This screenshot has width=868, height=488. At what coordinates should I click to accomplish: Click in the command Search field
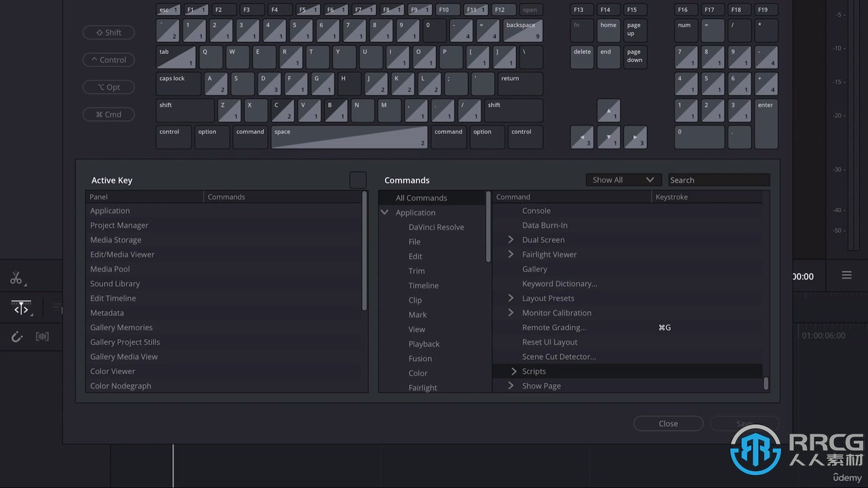719,180
